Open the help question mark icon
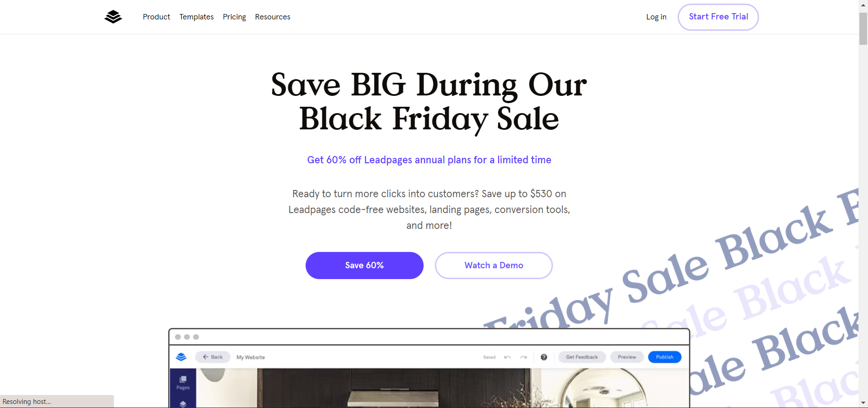Screen dimensions: 868x408 point(544,357)
